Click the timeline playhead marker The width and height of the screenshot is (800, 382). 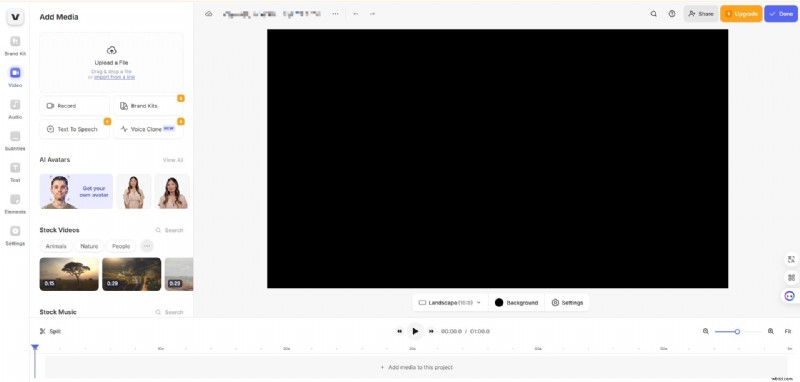35,347
